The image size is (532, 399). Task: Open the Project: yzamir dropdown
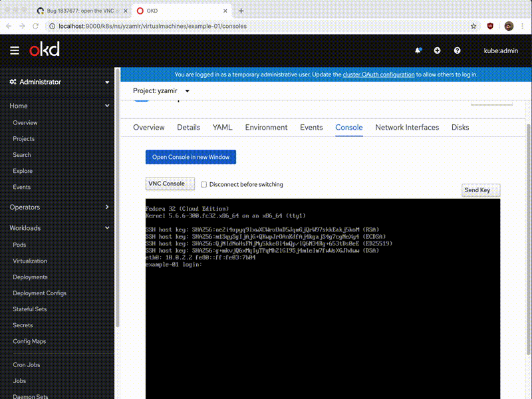[161, 91]
